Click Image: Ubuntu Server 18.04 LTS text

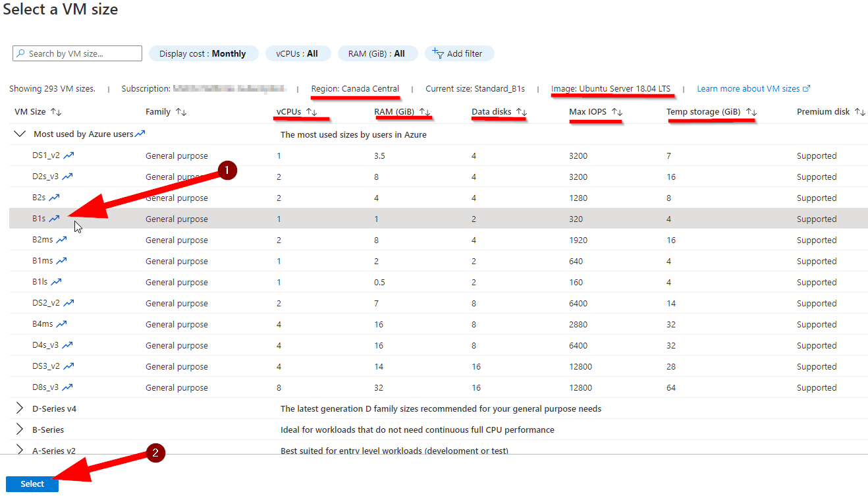click(x=611, y=88)
